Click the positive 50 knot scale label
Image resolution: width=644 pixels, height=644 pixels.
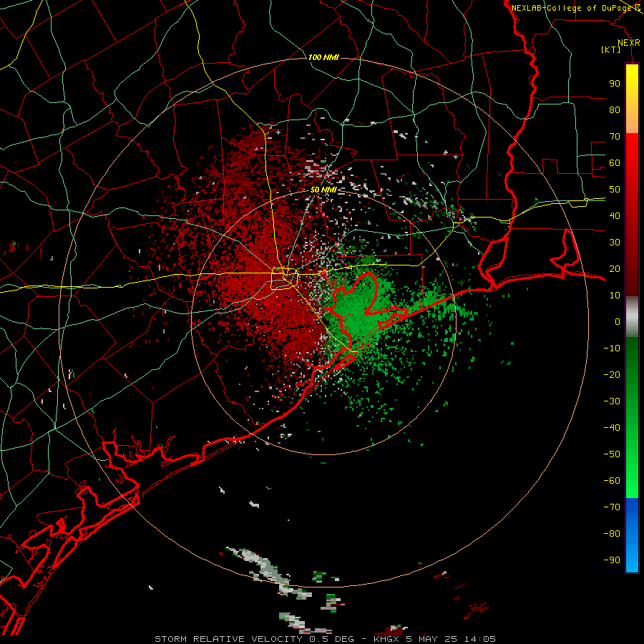pos(615,190)
